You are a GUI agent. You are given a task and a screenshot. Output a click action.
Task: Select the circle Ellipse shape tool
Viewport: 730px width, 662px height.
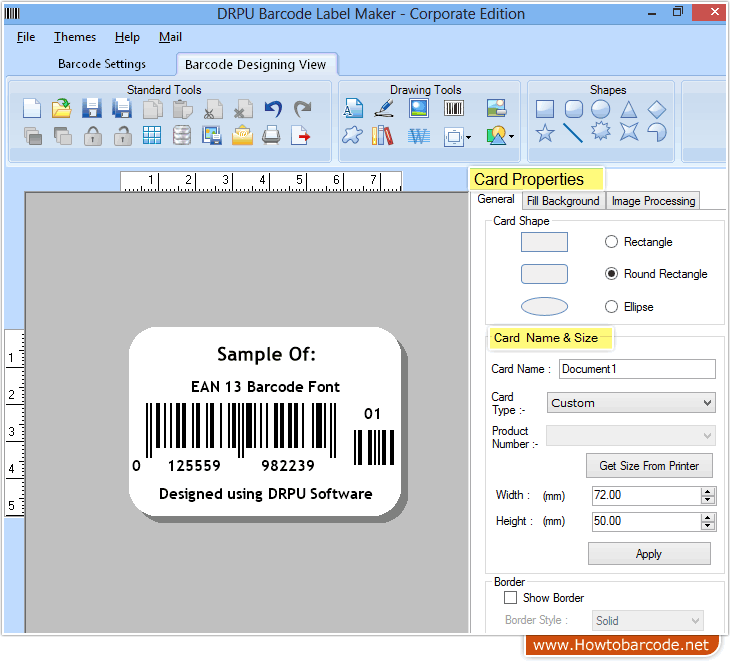point(601,109)
